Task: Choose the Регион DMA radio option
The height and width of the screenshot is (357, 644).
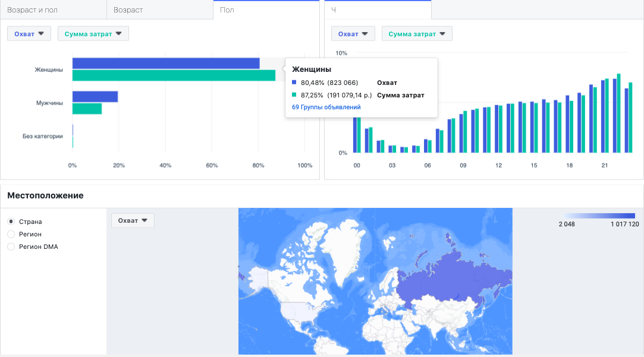Action: pyautogui.click(x=11, y=247)
